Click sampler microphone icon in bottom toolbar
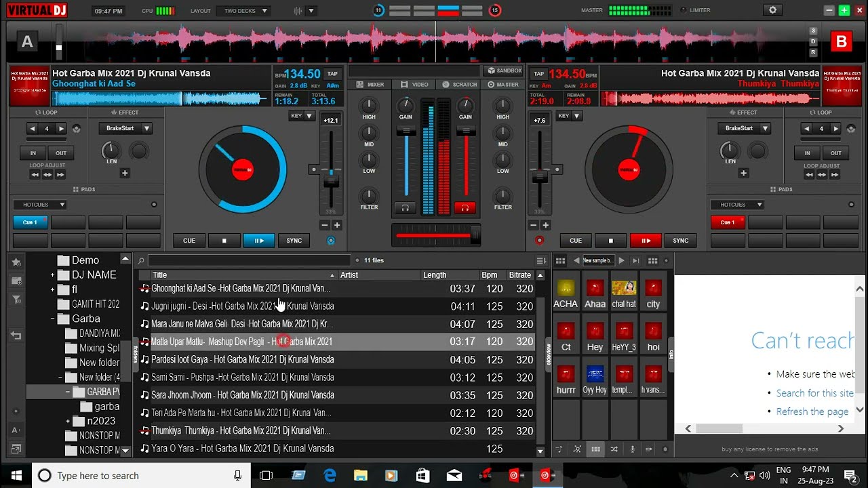 (632, 449)
